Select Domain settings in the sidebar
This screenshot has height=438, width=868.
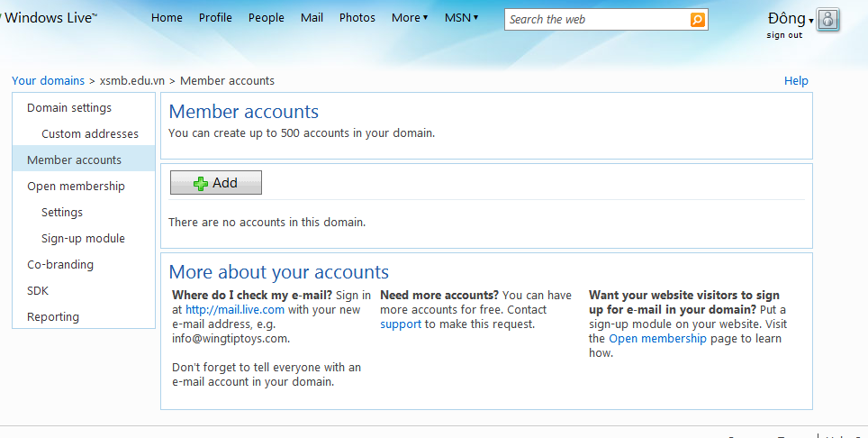point(69,108)
